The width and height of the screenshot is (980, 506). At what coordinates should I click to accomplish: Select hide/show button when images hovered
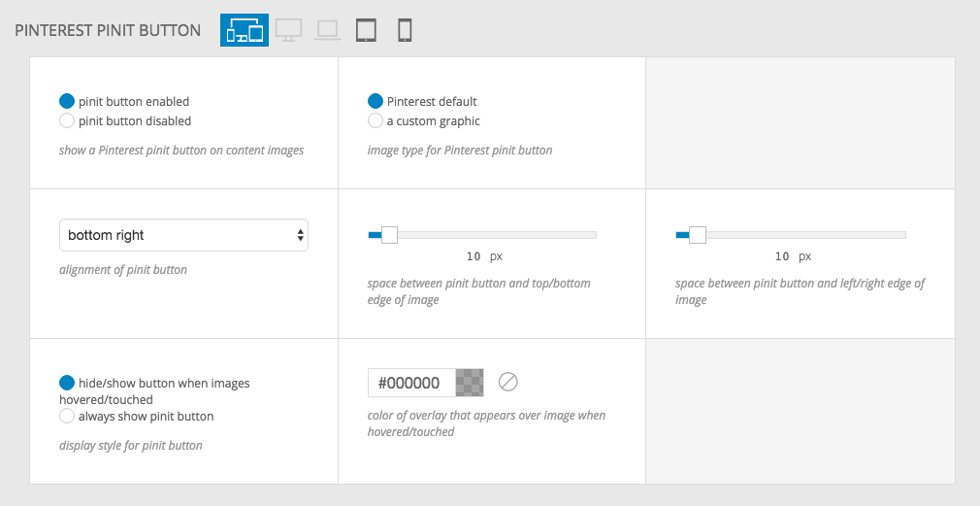pyautogui.click(x=67, y=383)
